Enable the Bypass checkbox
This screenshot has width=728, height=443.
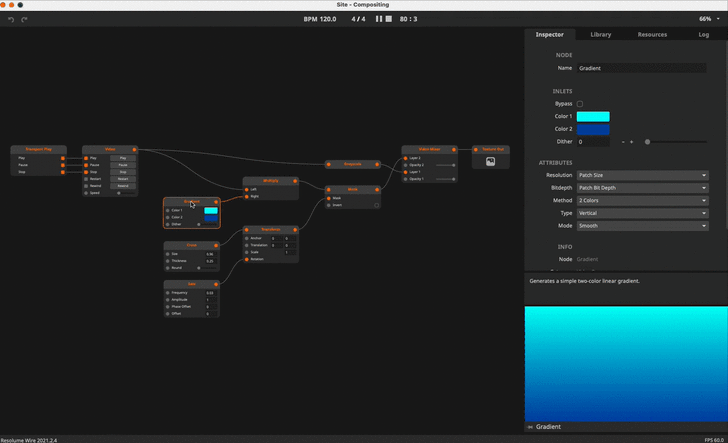tap(580, 104)
